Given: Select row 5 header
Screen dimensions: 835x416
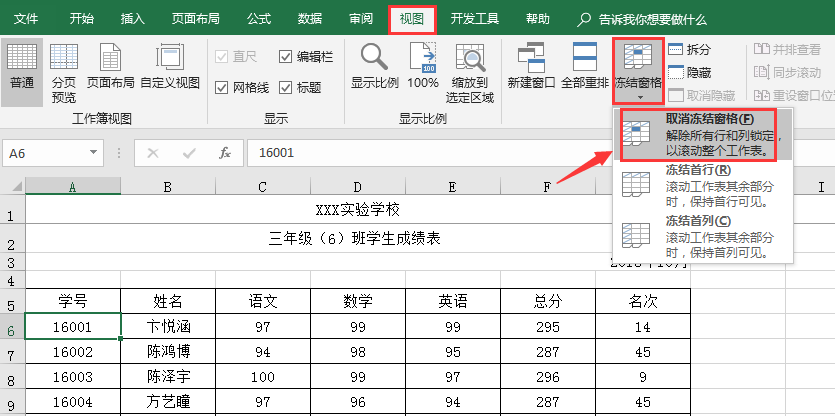Looking at the screenshot, I should pyautogui.click(x=12, y=301).
